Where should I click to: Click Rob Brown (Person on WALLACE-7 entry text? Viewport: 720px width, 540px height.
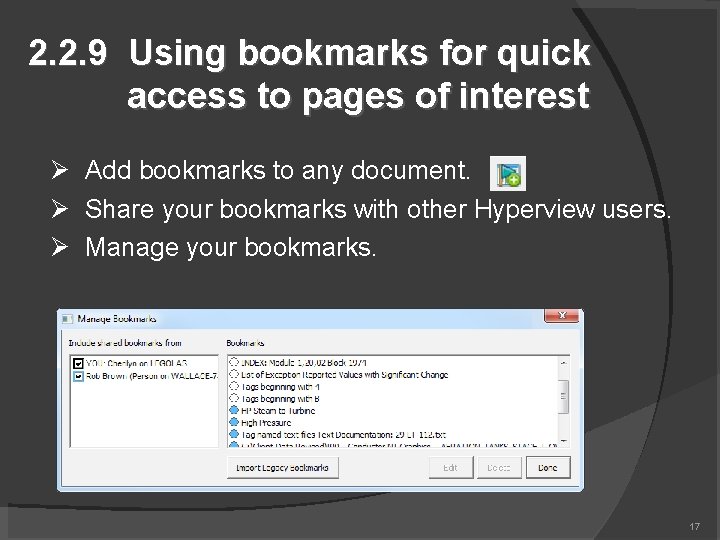[152, 376]
